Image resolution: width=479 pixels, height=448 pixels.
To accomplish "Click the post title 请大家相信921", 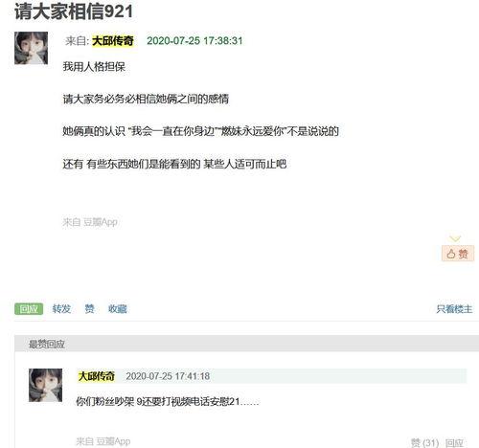I will click(74, 11).
